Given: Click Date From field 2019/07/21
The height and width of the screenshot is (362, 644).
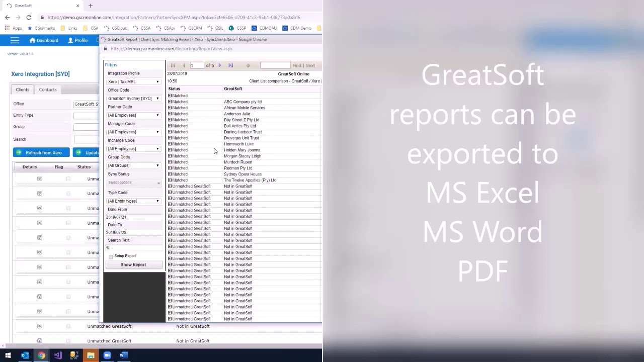Looking at the screenshot, I should coord(133,217).
